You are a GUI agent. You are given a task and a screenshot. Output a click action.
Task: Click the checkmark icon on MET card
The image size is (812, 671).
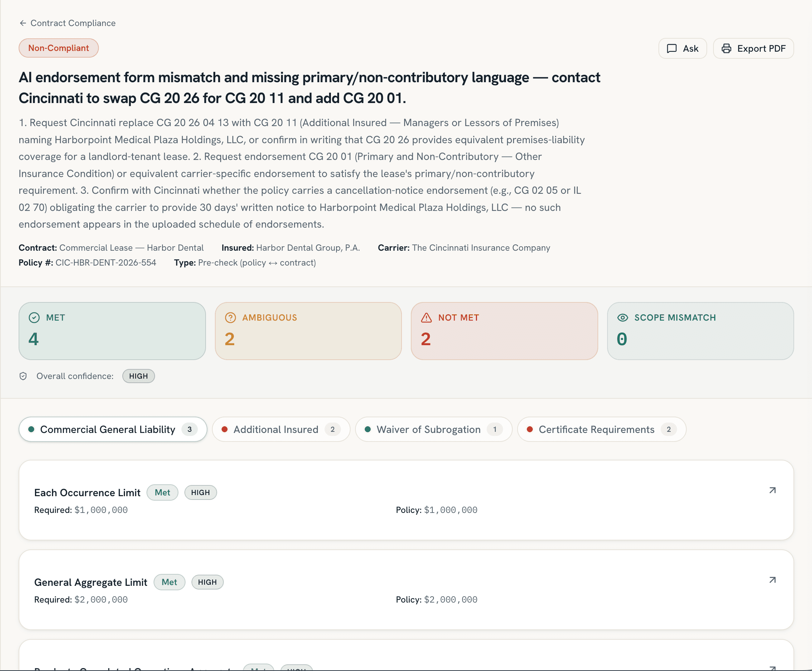point(34,318)
